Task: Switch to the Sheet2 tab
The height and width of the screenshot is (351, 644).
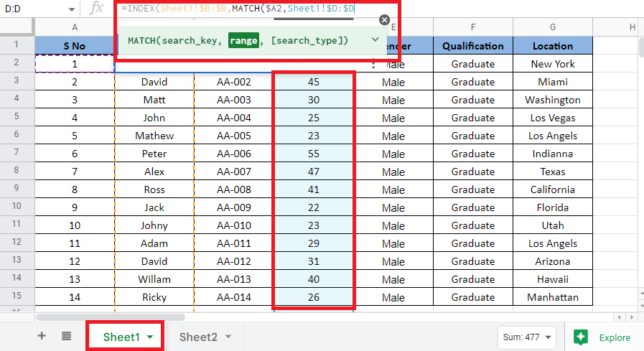Action: click(198, 337)
